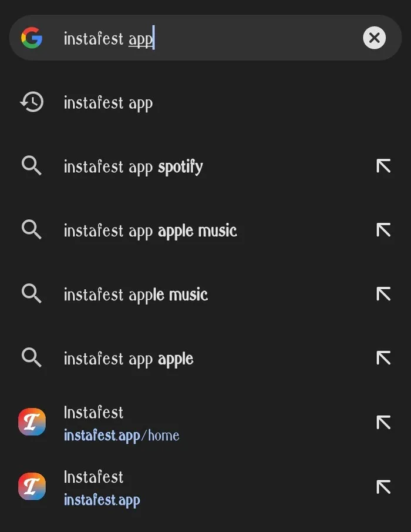This screenshot has height=532, width=411.
Task: Select the instafest apple music suggestion
Action: click(135, 294)
